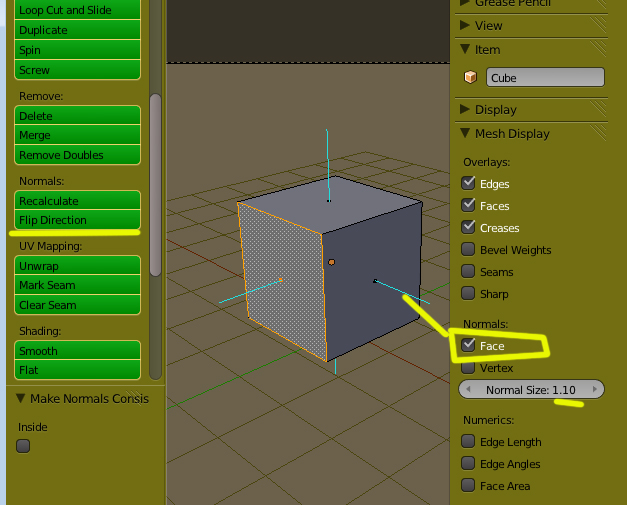Click the 'Numerics:' label

[488, 420]
